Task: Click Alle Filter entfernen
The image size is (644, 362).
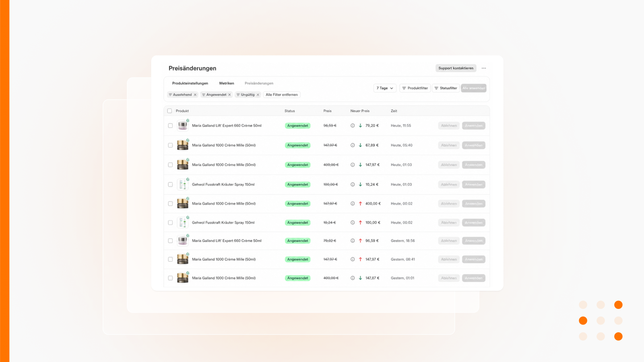Action: (282, 95)
